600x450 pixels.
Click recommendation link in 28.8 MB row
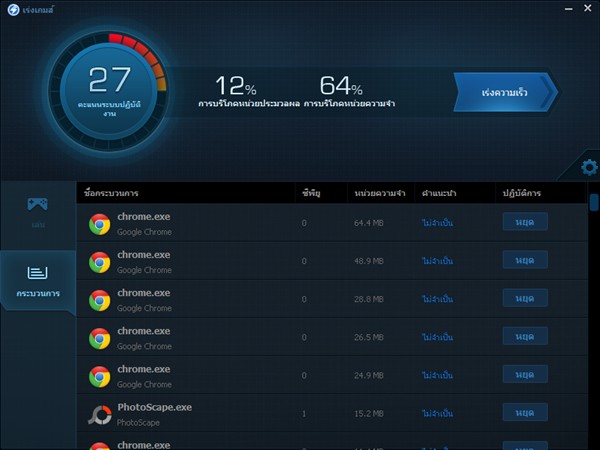coord(437,299)
